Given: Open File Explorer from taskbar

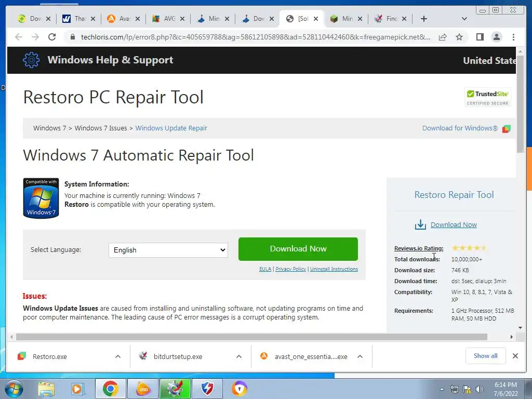Looking at the screenshot, I should 46,389.
